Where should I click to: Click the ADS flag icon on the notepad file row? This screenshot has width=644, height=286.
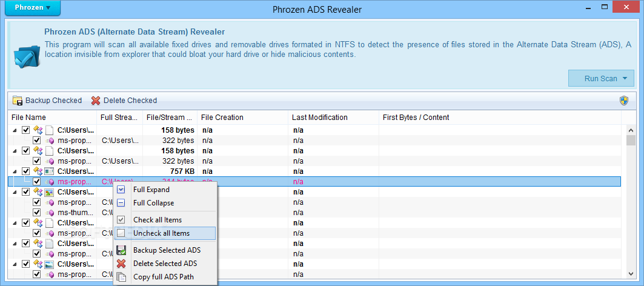point(38,243)
